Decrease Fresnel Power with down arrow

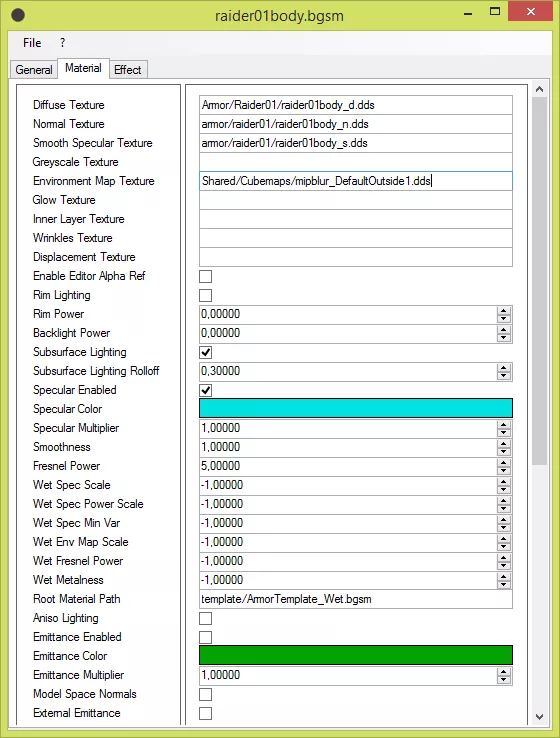click(504, 470)
